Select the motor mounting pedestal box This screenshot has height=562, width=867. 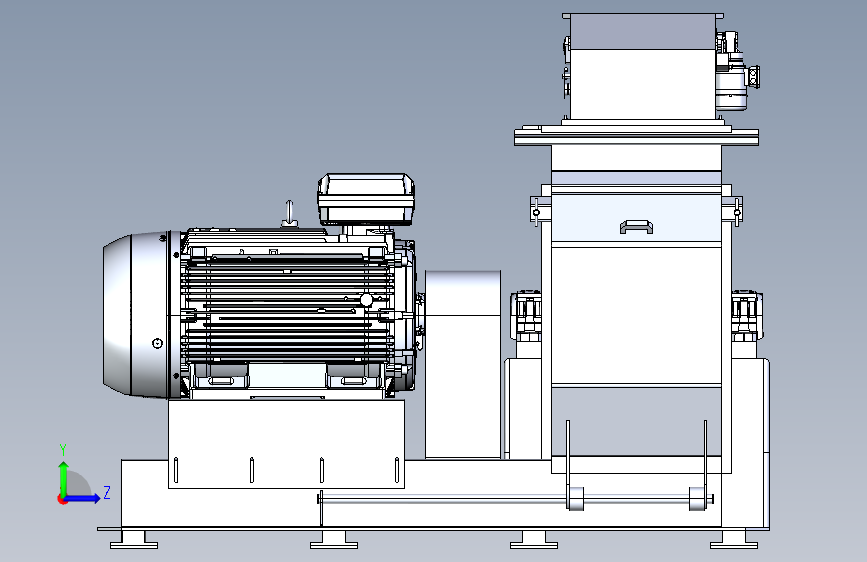coord(286,444)
